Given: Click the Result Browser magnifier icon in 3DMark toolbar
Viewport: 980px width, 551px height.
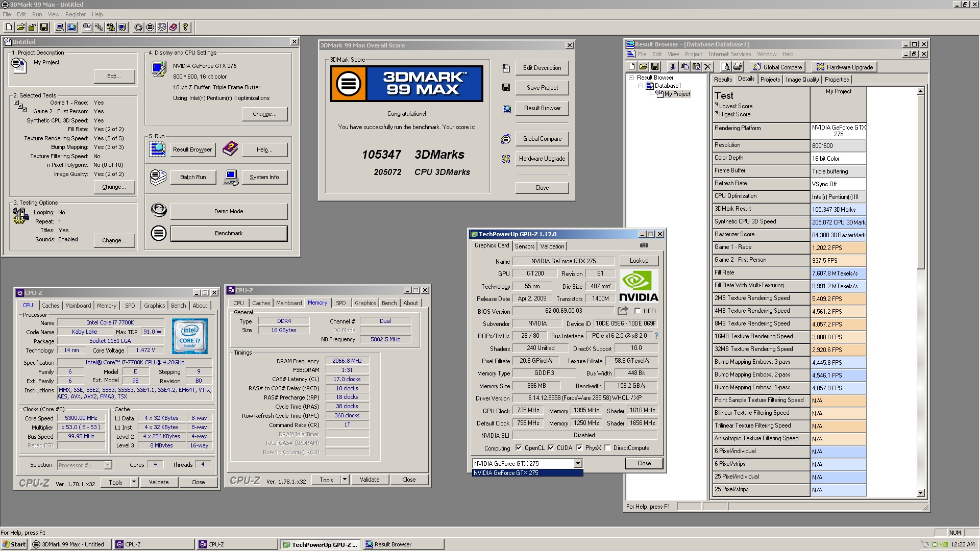Looking at the screenshot, I should click(x=71, y=27).
